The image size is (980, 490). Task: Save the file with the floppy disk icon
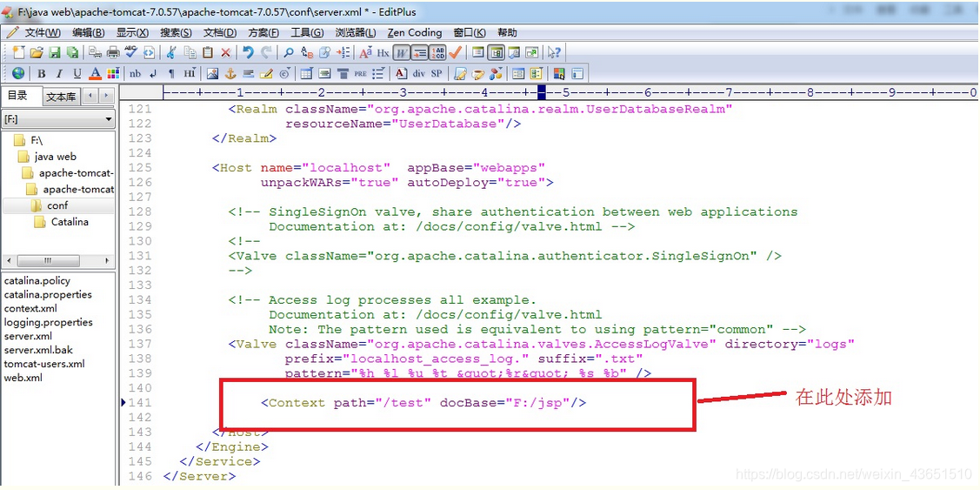coord(55,52)
